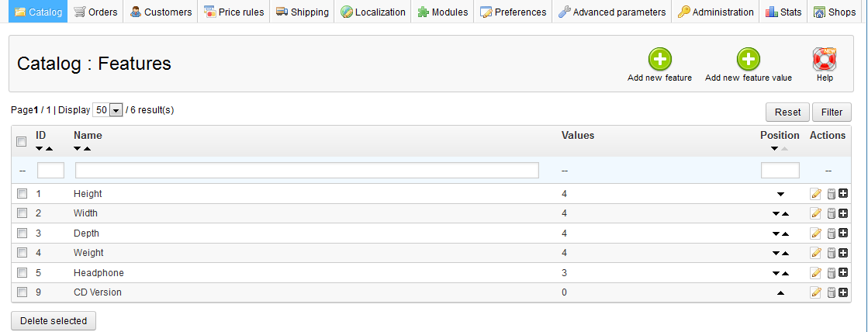Edit the Height feature with pencil icon
The width and height of the screenshot is (868, 332).
[815, 193]
